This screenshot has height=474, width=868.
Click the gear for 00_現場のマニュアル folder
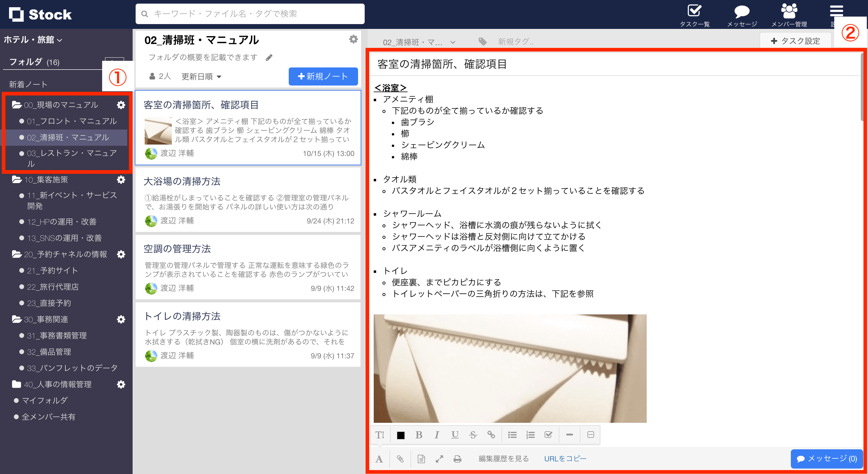coord(121,105)
